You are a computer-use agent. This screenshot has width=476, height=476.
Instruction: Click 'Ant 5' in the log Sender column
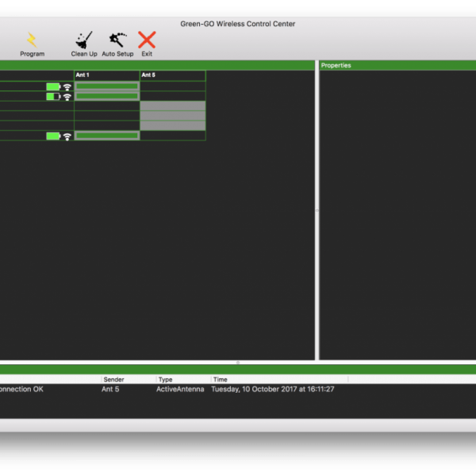coord(110,390)
